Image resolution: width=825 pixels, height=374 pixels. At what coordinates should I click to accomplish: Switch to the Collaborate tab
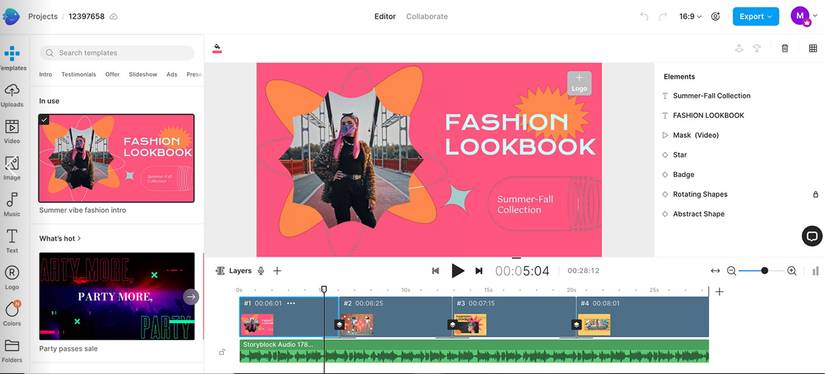click(x=427, y=16)
